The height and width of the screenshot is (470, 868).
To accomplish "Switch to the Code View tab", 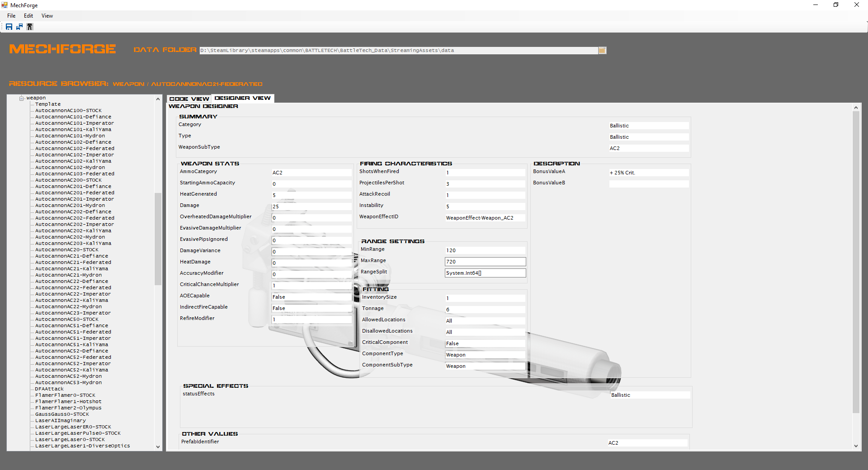I will click(189, 99).
